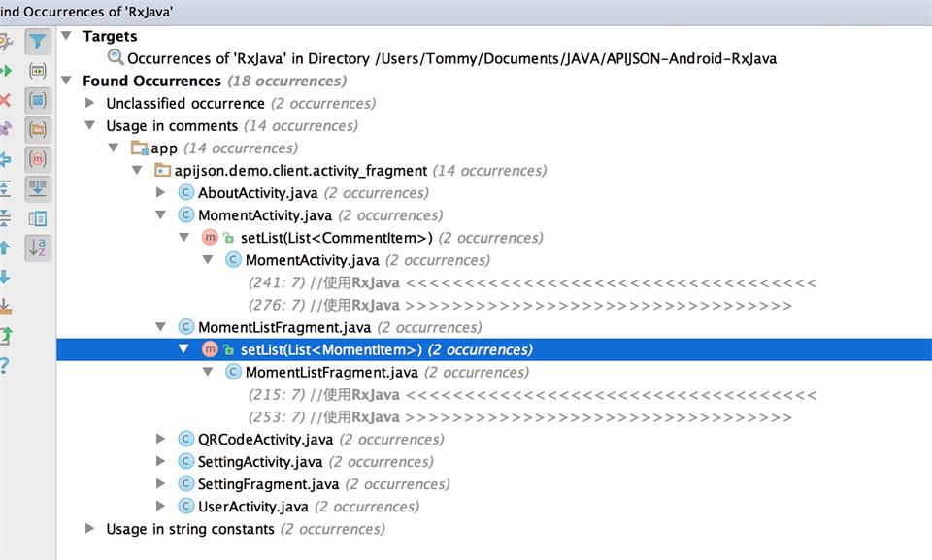
Task: Expand Usage in string constants group
Action: point(89,529)
